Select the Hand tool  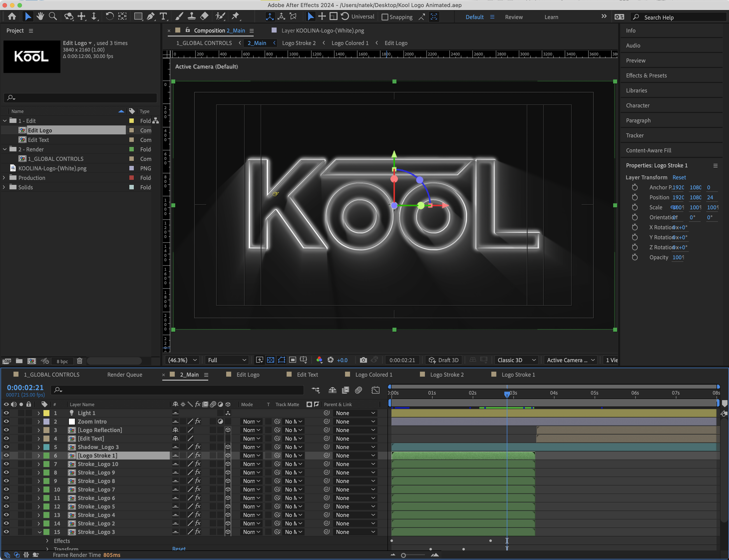point(40,16)
